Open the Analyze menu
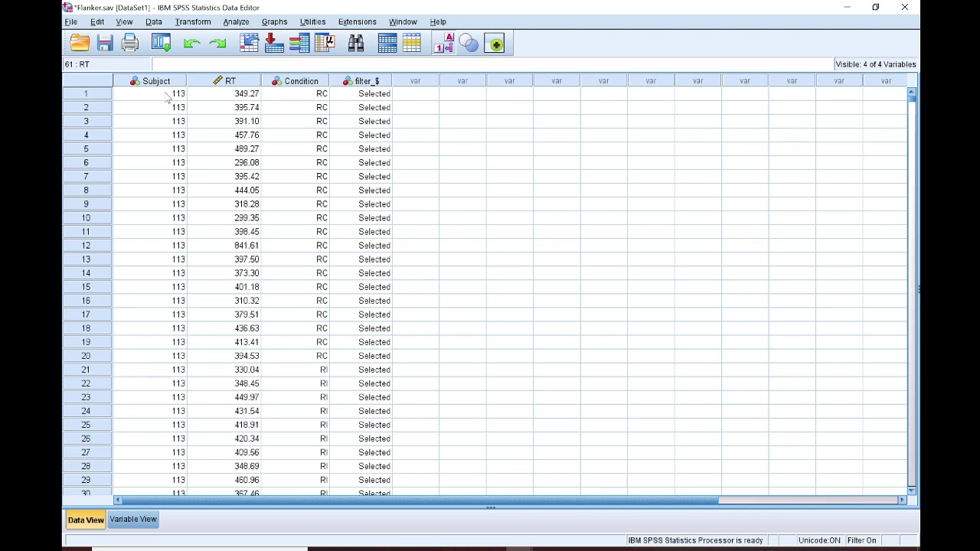 236,22
